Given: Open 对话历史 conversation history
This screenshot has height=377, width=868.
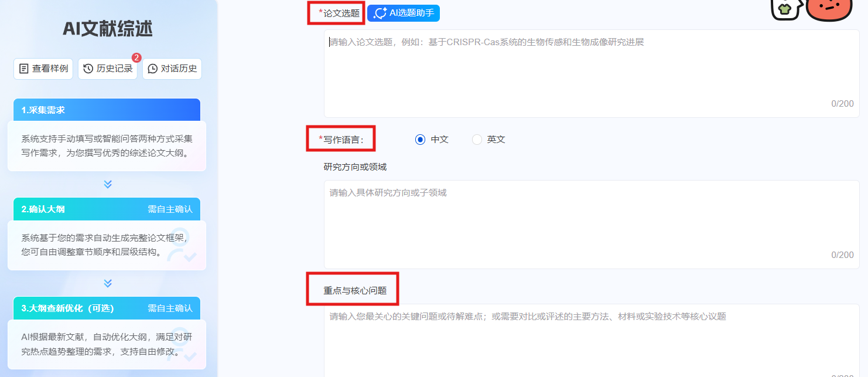Looking at the screenshot, I should (172, 69).
